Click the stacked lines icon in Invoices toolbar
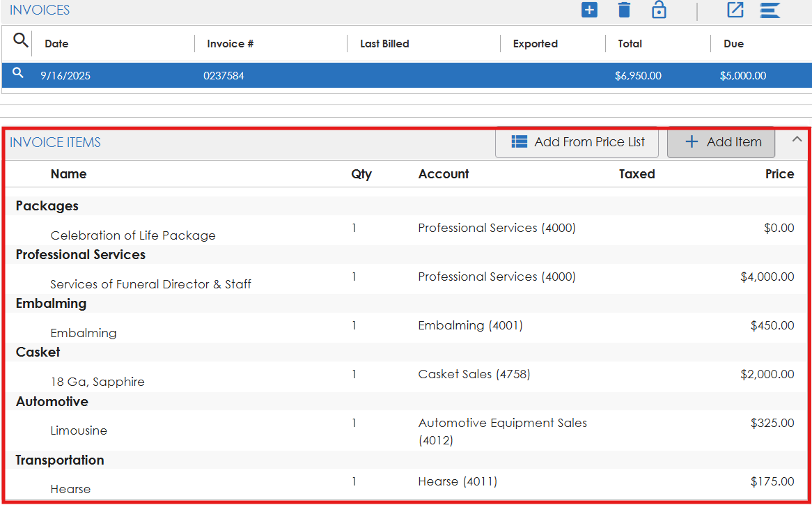This screenshot has width=812, height=505. point(770,10)
